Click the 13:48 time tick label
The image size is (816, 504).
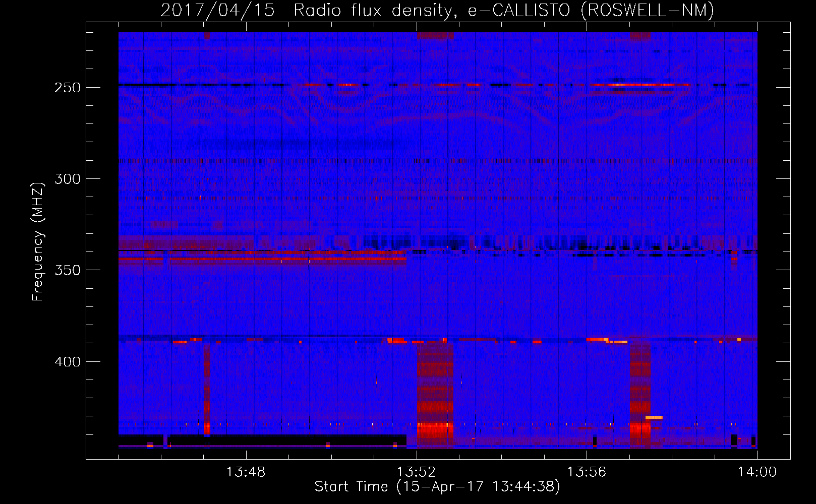(x=246, y=472)
